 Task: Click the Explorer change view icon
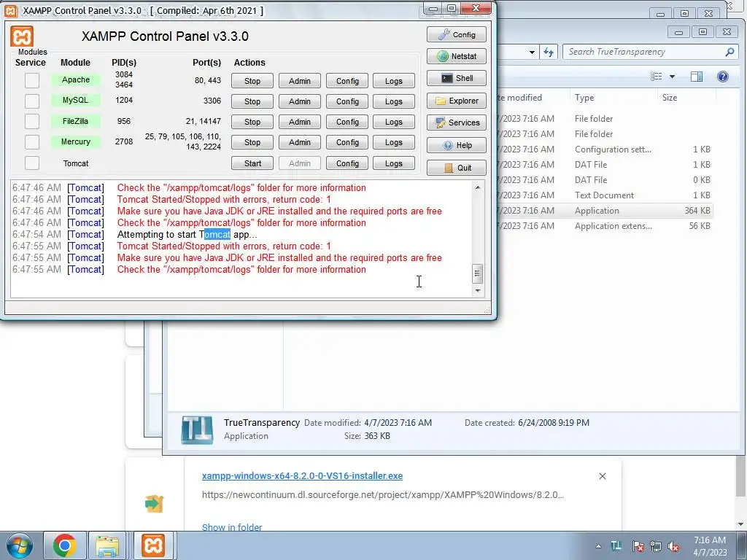pyautogui.click(x=656, y=76)
